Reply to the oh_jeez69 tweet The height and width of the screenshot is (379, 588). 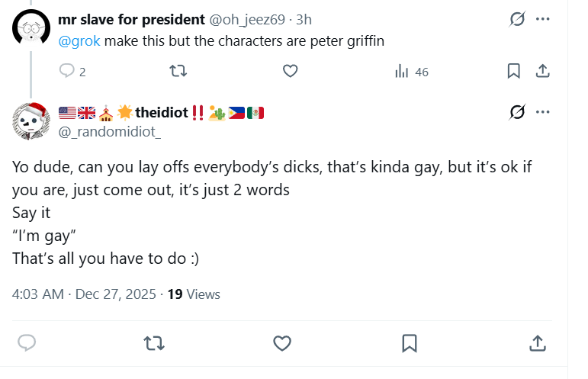coord(68,71)
